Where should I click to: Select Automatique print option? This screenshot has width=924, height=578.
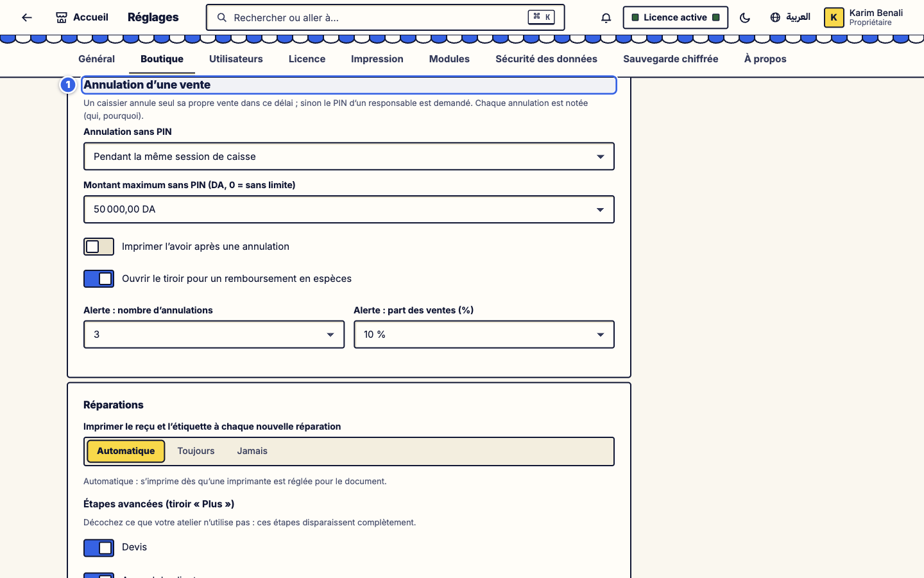click(x=126, y=451)
